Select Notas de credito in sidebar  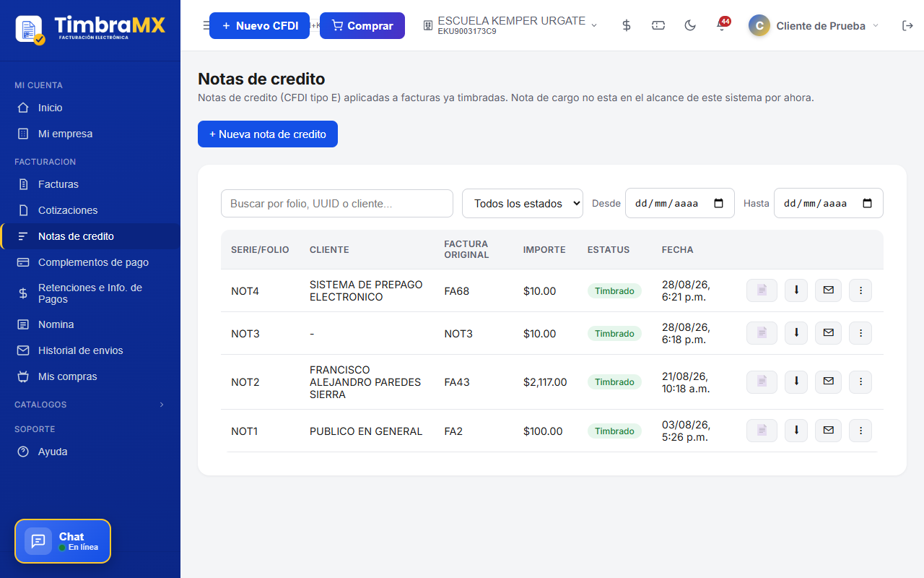90,236
